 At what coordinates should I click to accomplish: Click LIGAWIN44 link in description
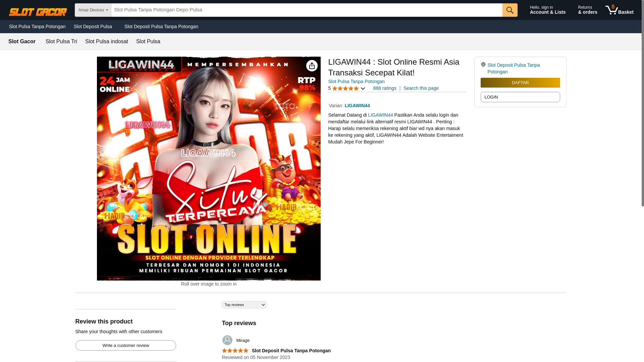pos(380,115)
